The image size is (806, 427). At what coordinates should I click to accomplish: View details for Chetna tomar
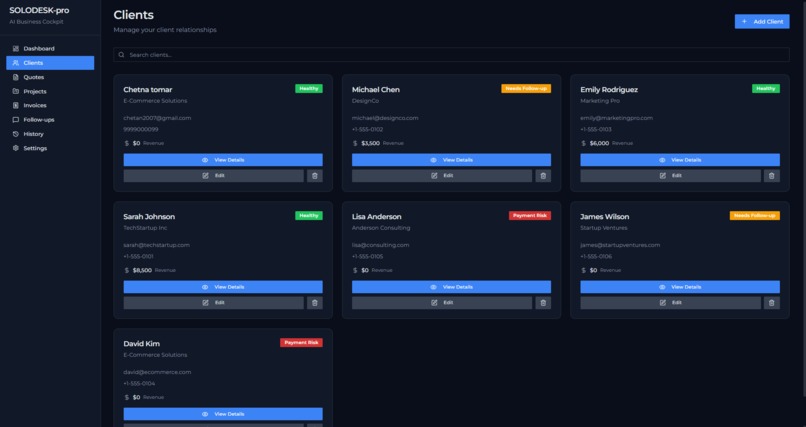tap(223, 160)
